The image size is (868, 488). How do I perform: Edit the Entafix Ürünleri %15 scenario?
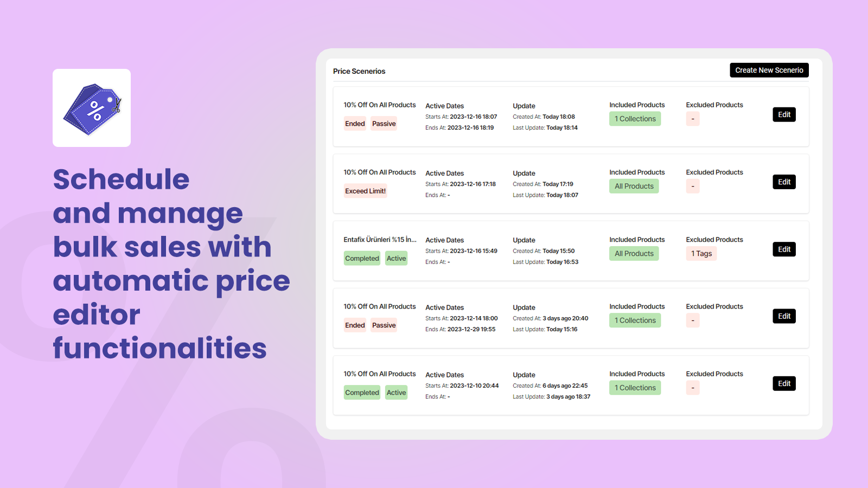click(784, 249)
